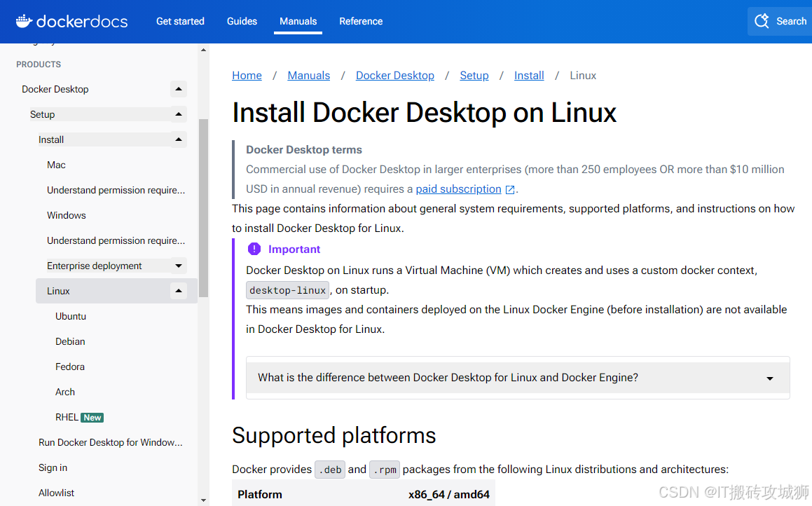Open first Understand permission require... item below Mac
This screenshot has height=506, width=812.
click(116, 190)
